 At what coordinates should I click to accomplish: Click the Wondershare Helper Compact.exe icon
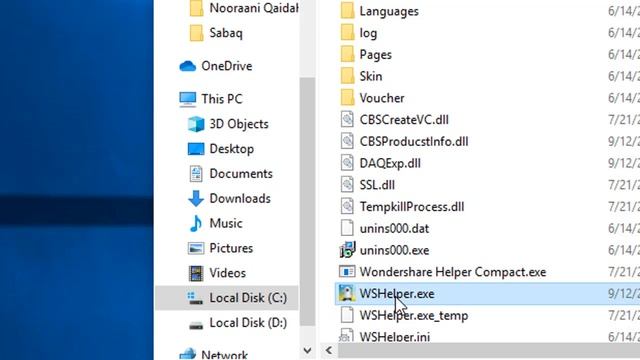coord(347,271)
